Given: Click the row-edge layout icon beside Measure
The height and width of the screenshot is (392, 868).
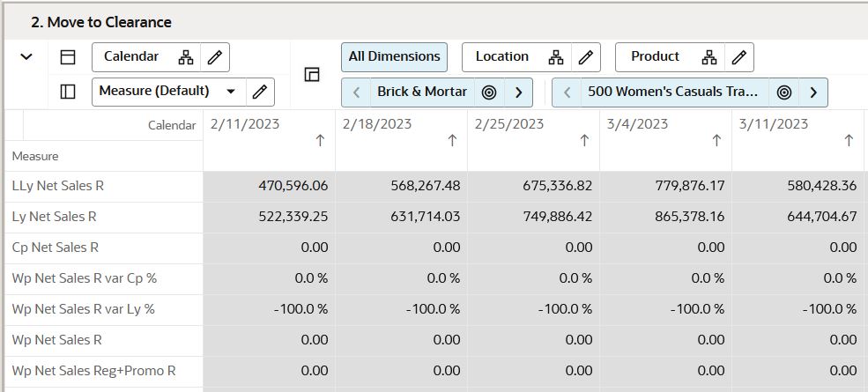Looking at the screenshot, I should point(68,92).
